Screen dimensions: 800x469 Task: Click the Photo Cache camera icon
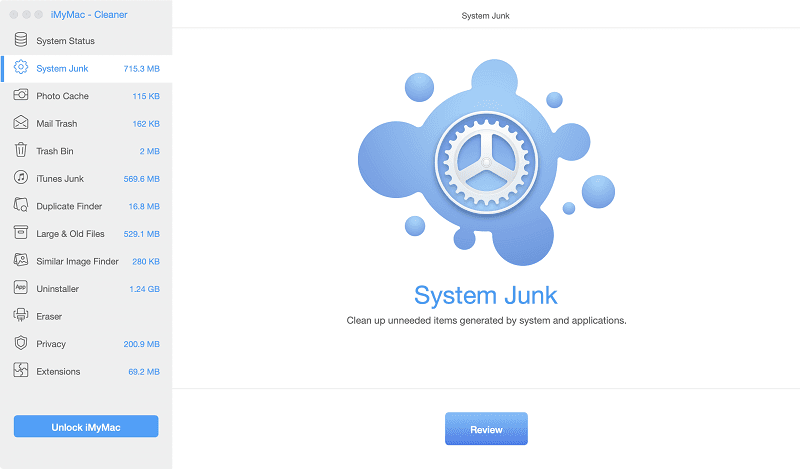click(21, 95)
